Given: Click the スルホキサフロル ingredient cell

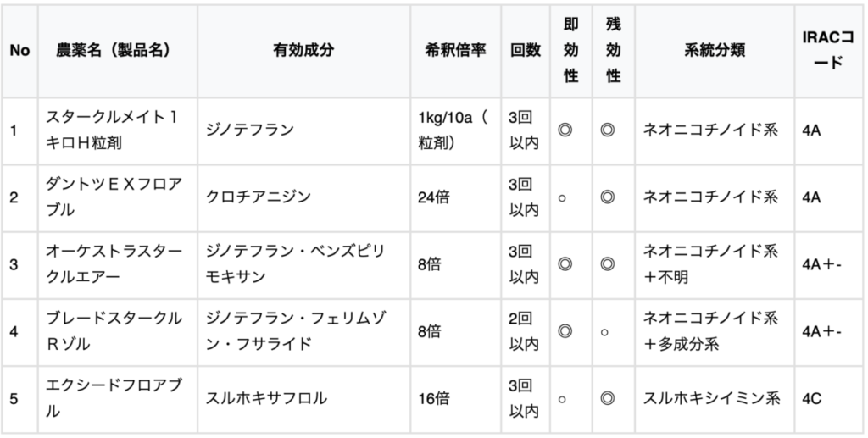Looking at the screenshot, I should 303,399.
